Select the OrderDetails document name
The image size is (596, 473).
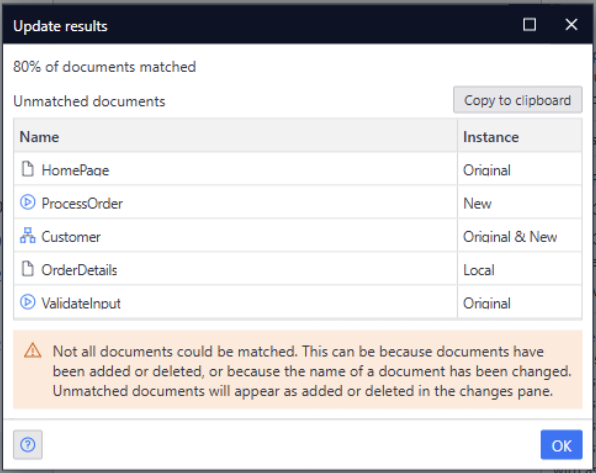[79, 270]
